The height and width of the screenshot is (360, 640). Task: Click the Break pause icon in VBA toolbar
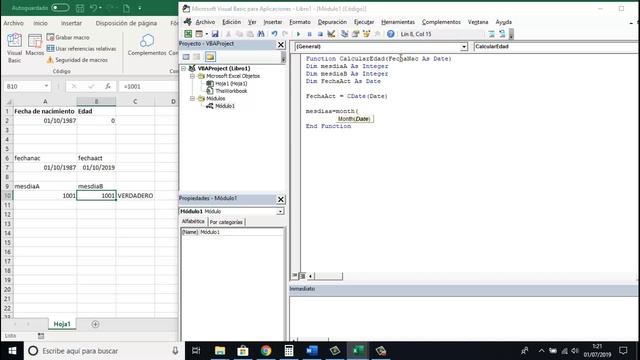309,34
